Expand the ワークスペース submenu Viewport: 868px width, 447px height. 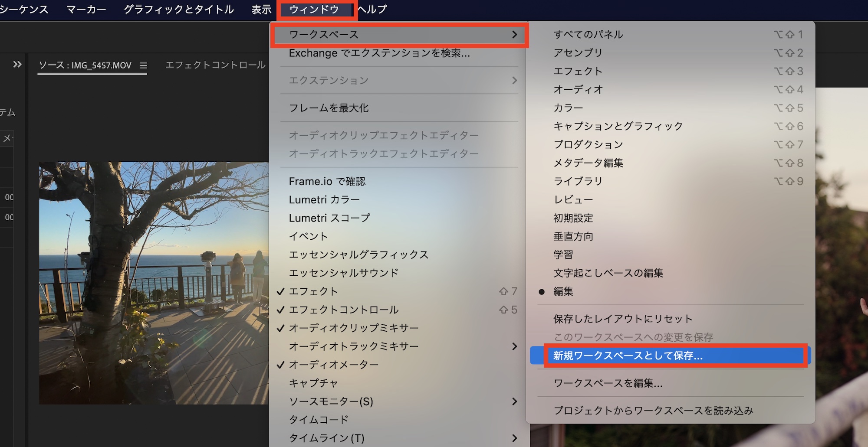click(x=399, y=34)
